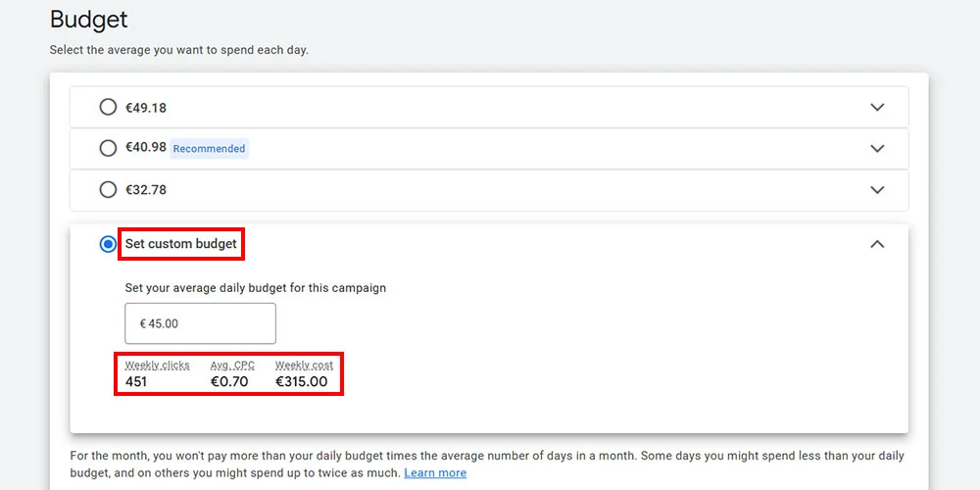This screenshot has height=490, width=980.
Task: Collapse the custom budget section chevron
Action: click(x=877, y=244)
